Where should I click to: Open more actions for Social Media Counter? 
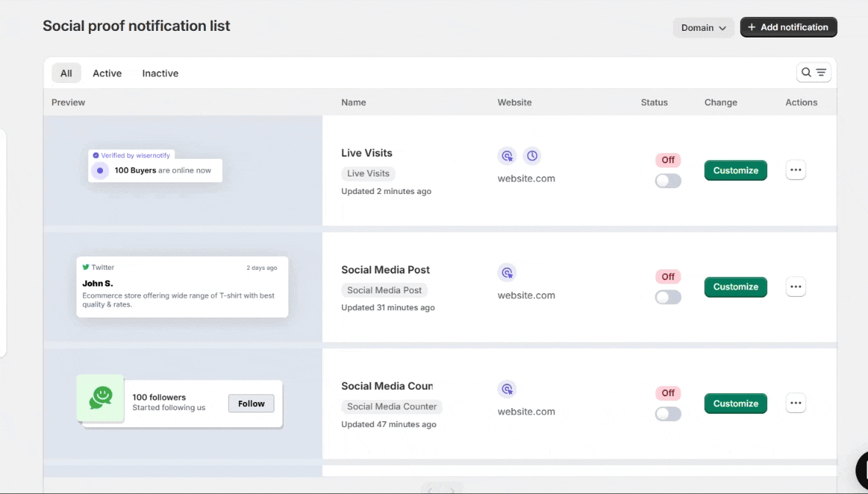click(x=795, y=403)
